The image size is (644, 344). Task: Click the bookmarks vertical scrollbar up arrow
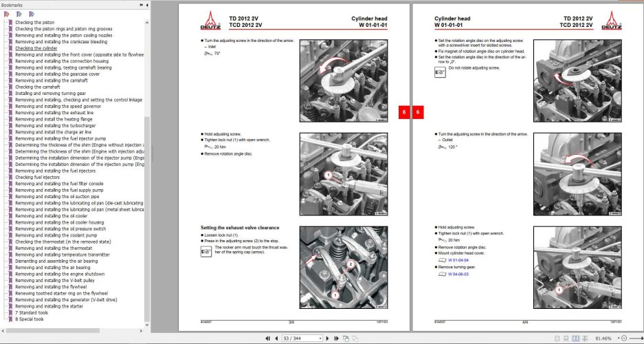[147, 23]
